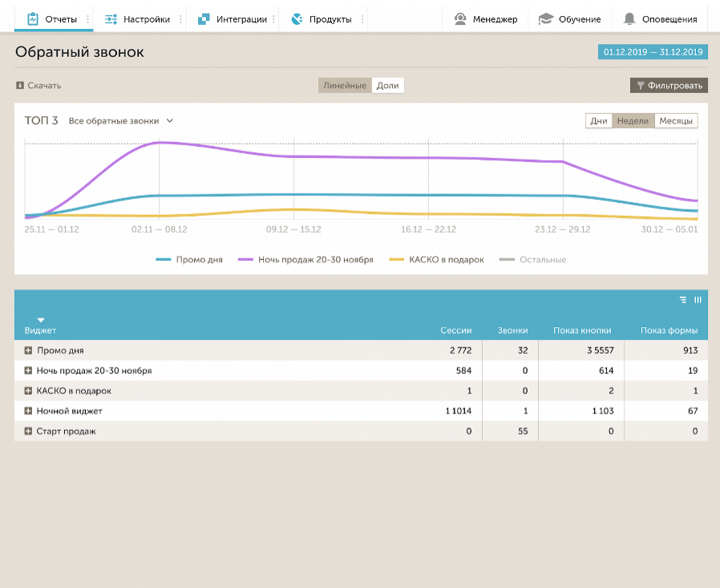
Task: Click the purple Ночь продаж legend swatch
Action: tap(245, 260)
